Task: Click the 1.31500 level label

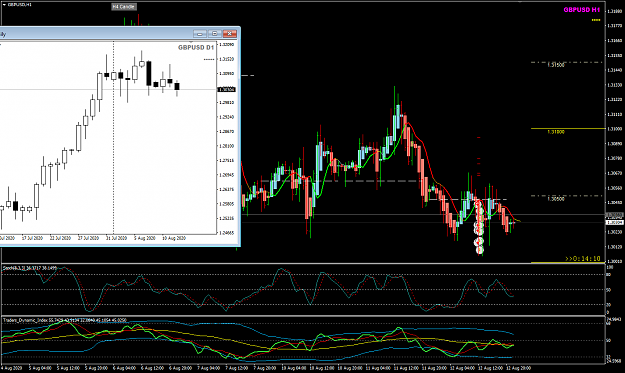Action: click(556, 65)
